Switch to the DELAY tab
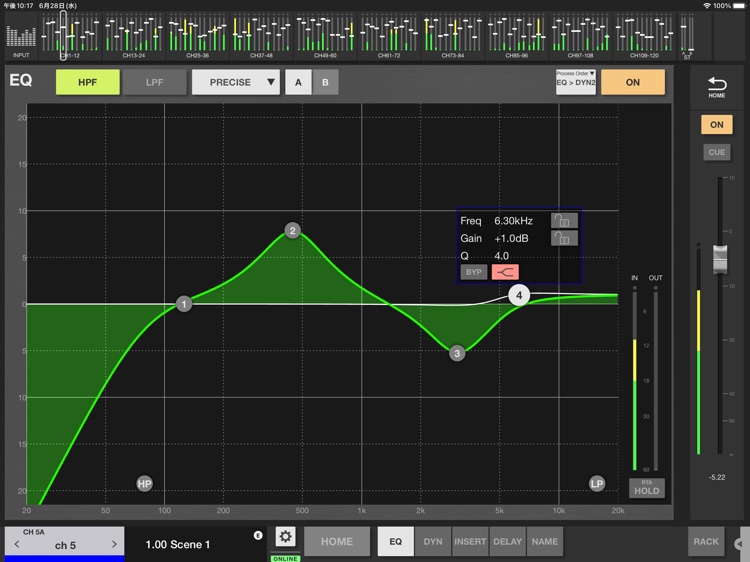 coord(507,541)
